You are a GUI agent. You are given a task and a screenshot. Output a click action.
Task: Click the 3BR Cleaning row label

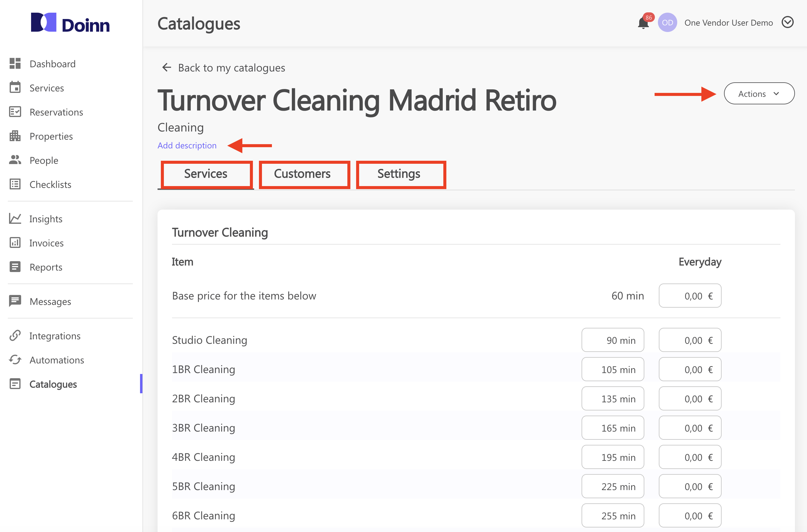203,428
